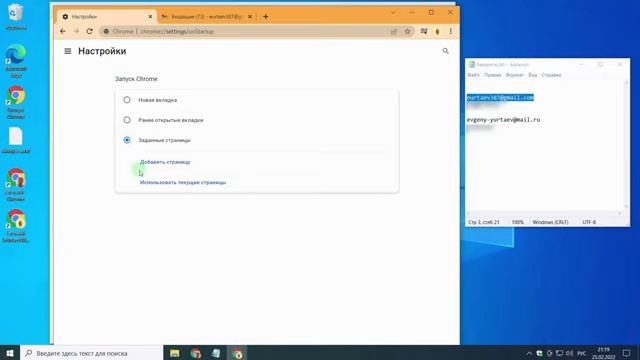
Task: Open File Explorer from the taskbar
Action: click(175, 353)
